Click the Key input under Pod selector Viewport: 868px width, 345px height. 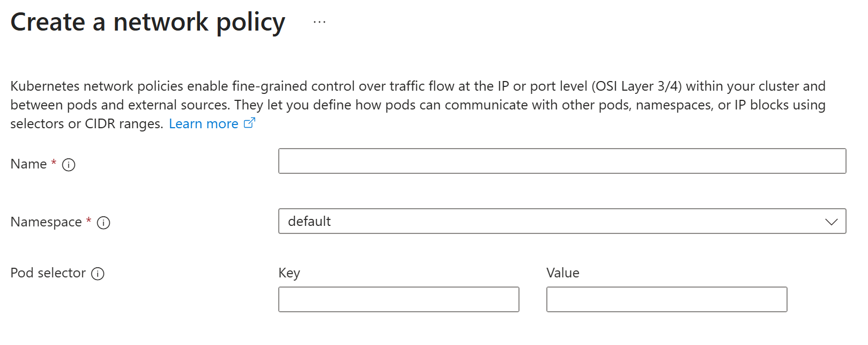(x=398, y=299)
